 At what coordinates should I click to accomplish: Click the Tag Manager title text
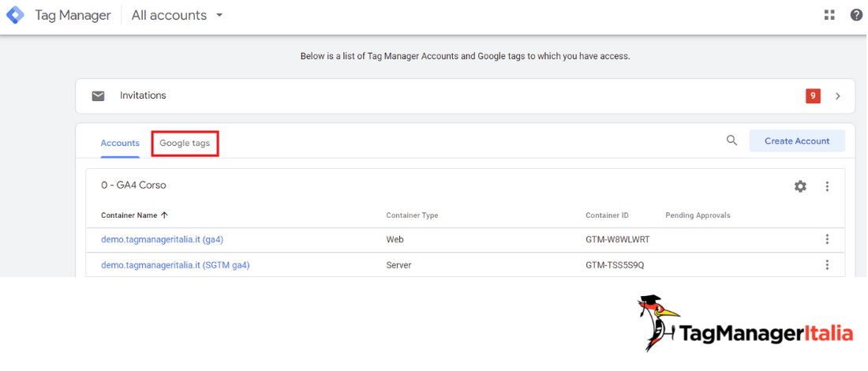(73, 16)
